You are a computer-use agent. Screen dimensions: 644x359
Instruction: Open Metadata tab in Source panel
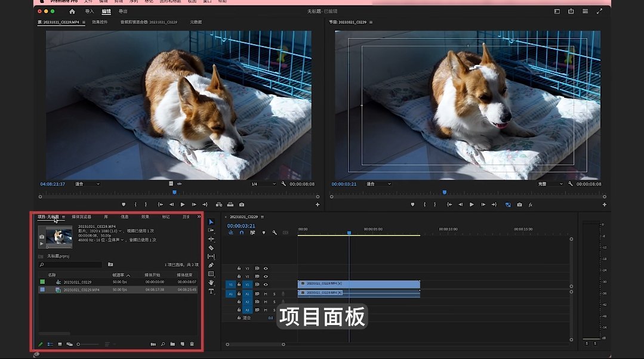pos(196,22)
